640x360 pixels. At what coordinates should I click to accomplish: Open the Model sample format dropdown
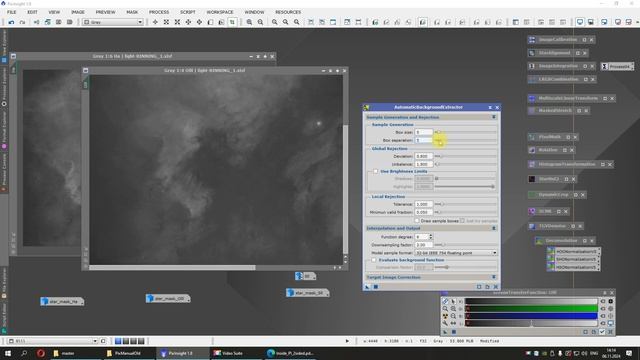coord(456,253)
